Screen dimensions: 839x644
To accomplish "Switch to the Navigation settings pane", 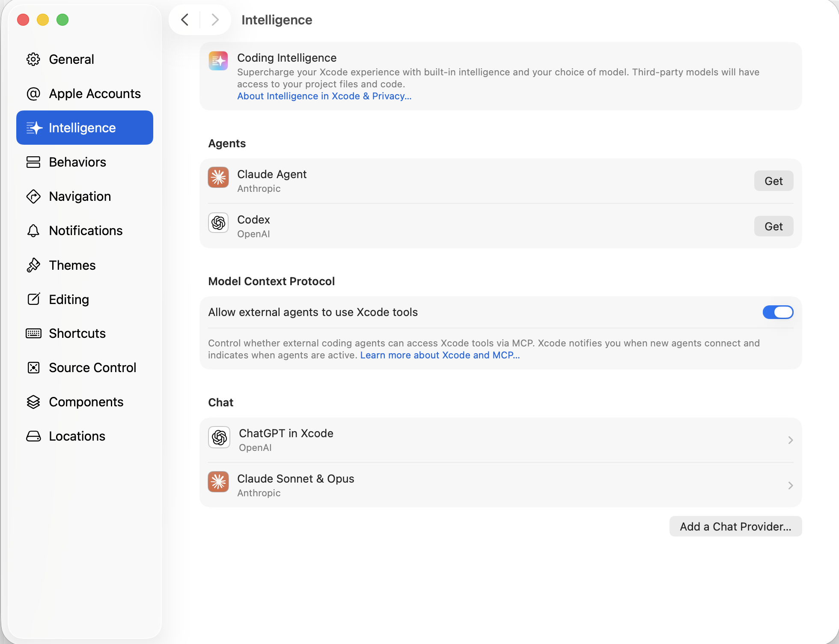I will pos(80,197).
